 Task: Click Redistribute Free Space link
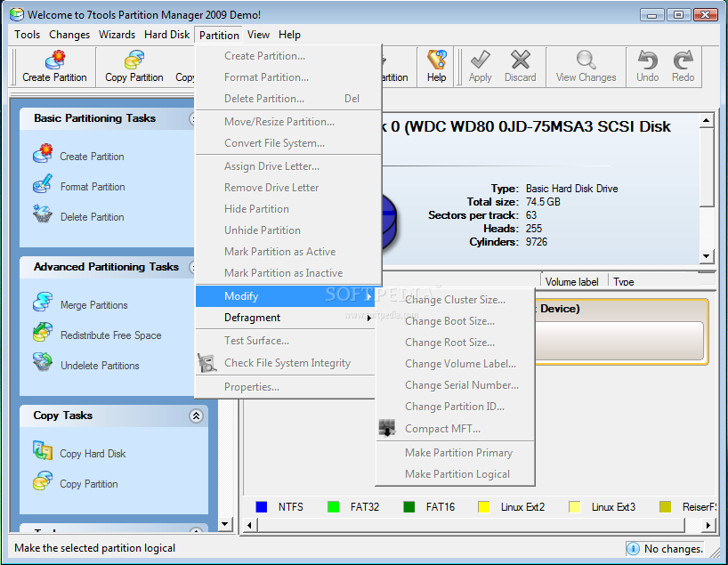[111, 335]
